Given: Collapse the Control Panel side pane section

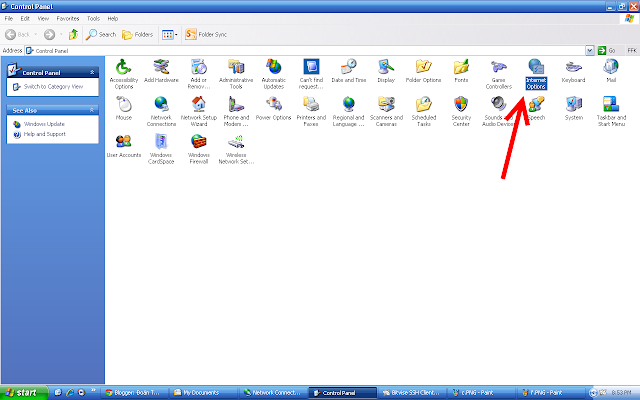Looking at the screenshot, I should click(x=92, y=72).
